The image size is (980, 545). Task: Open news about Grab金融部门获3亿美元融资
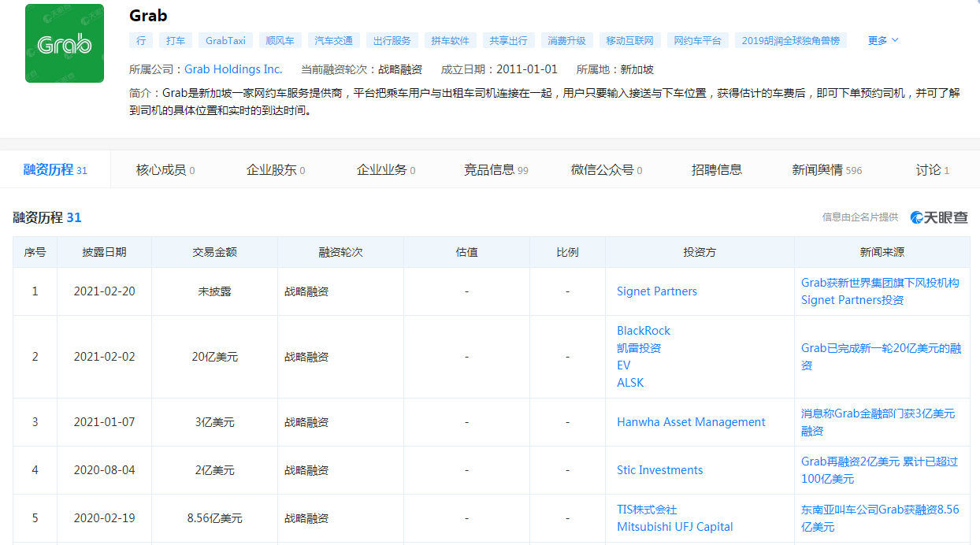point(878,422)
